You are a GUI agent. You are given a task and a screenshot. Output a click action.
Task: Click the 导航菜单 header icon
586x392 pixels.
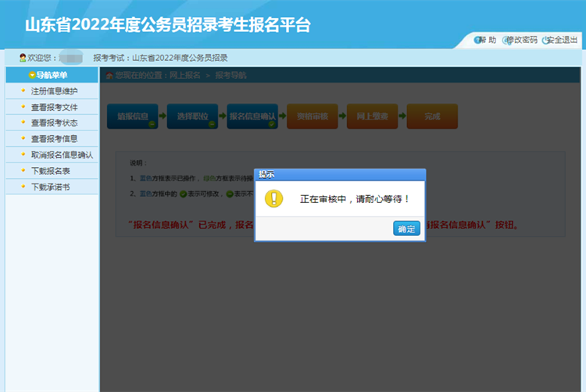[x=32, y=75]
